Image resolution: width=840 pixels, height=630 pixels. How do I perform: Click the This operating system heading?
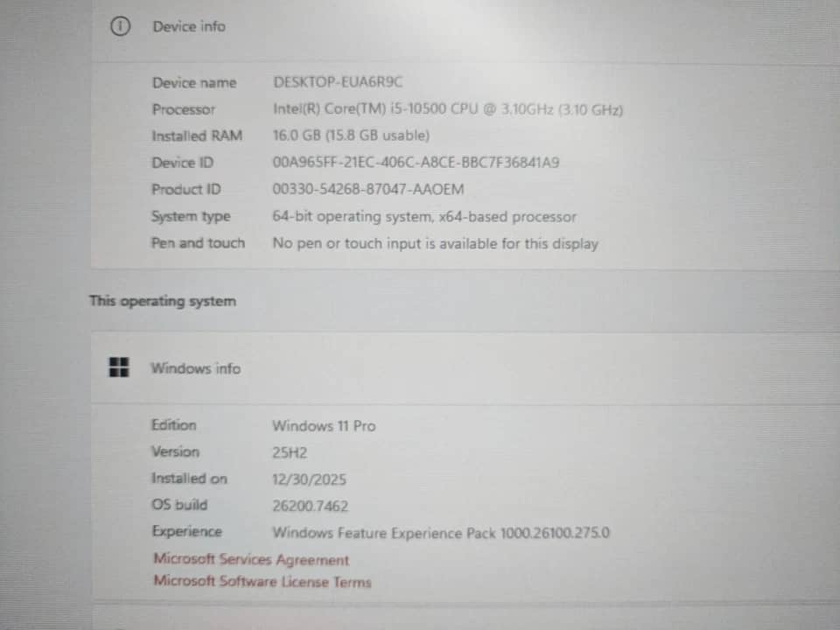pyautogui.click(x=163, y=301)
